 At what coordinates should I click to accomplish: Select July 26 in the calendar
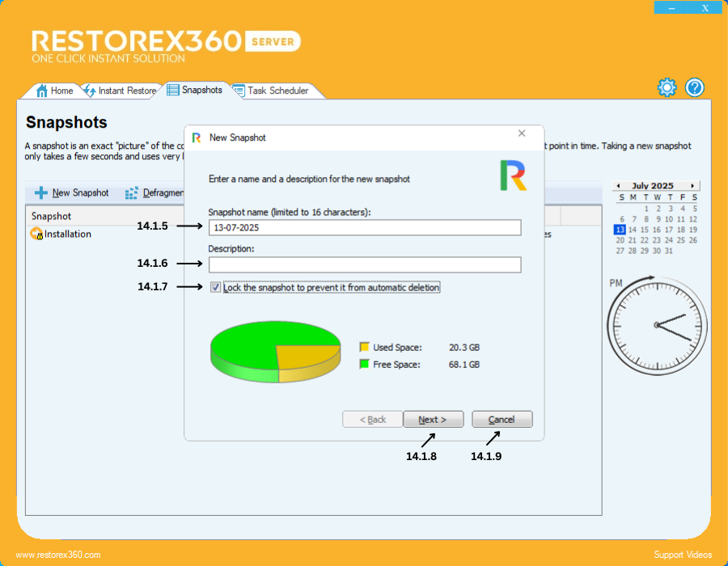[693, 240]
